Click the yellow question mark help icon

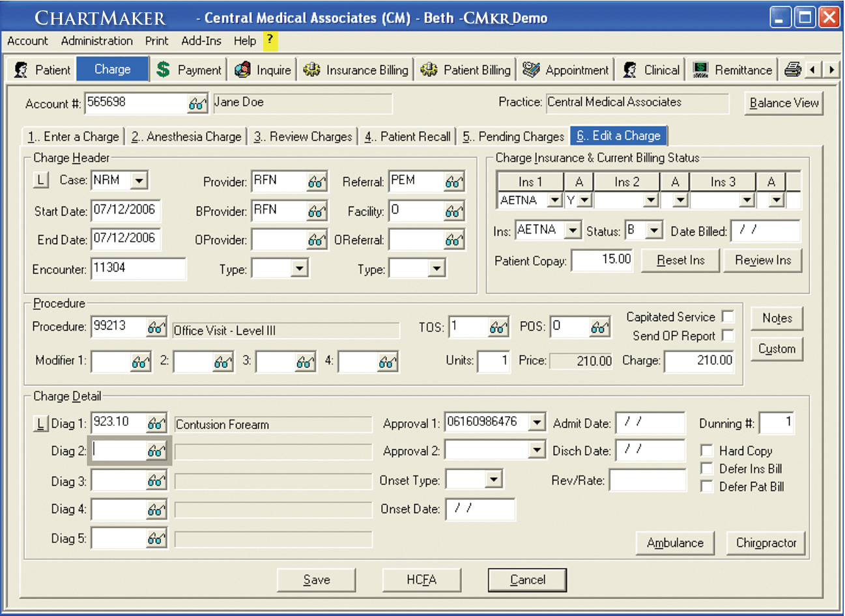coord(270,40)
